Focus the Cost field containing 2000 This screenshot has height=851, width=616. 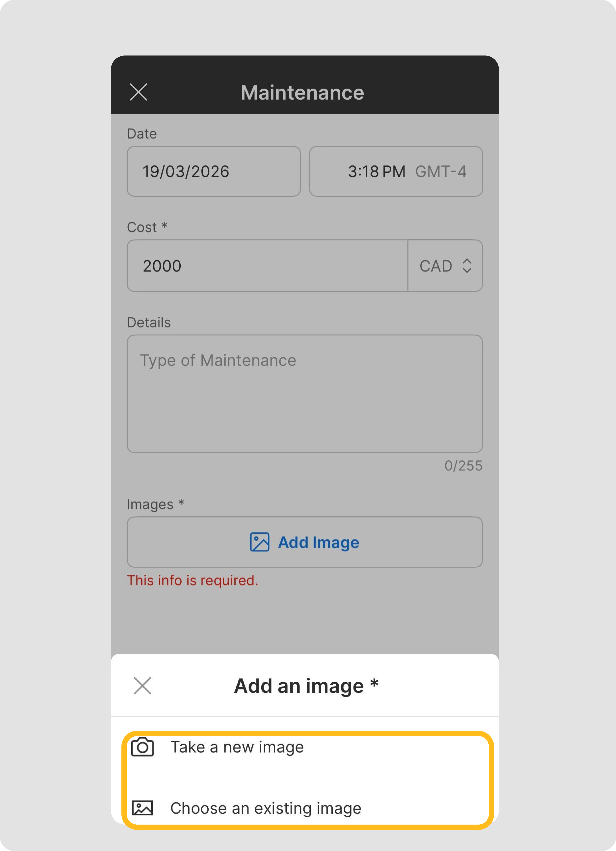(267, 266)
